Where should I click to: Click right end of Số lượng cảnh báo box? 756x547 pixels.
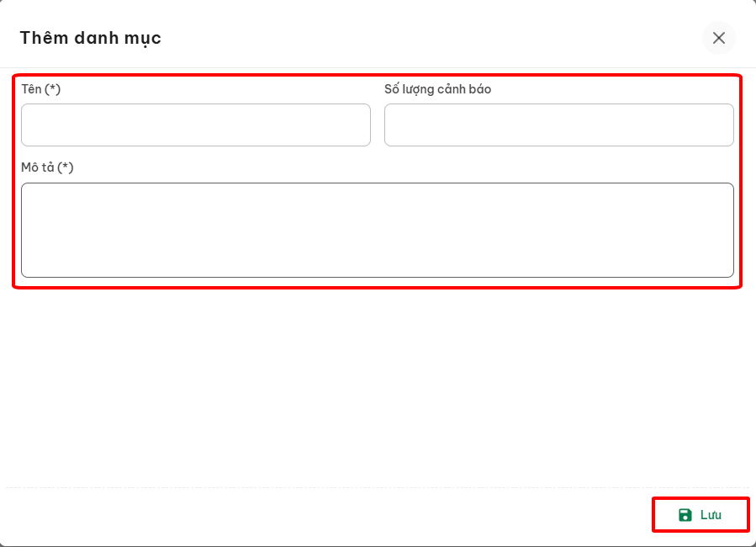point(725,125)
